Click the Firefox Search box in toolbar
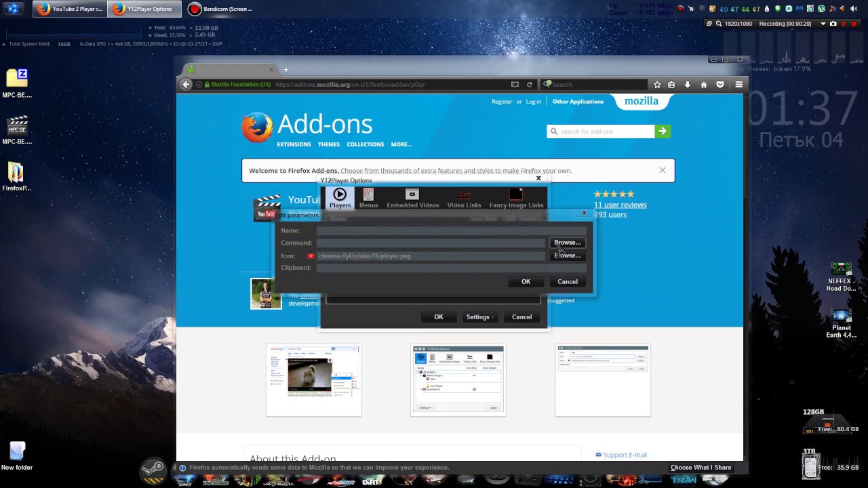868x488 pixels. click(595, 85)
